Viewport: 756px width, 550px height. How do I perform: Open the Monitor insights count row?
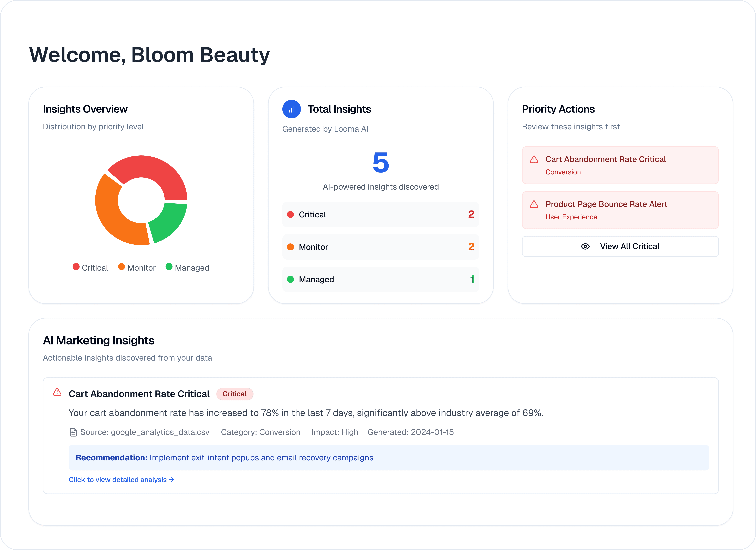[381, 247]
